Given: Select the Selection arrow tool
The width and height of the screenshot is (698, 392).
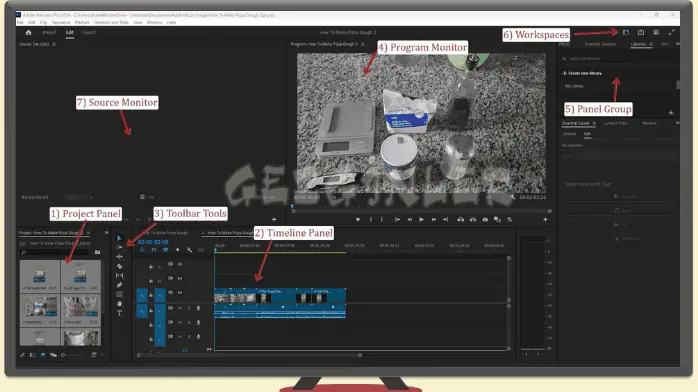Looking at the screenshot, I should 119,238.
